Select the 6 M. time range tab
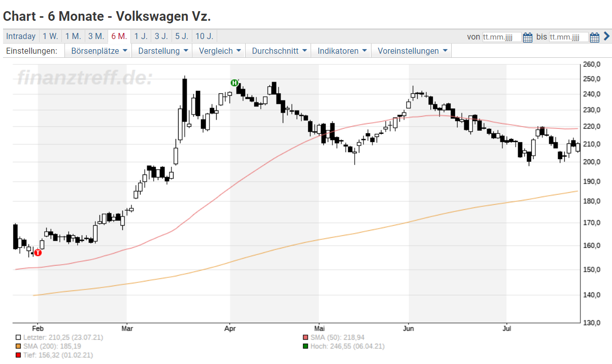 pyautogui.click(x=119, y=37)
